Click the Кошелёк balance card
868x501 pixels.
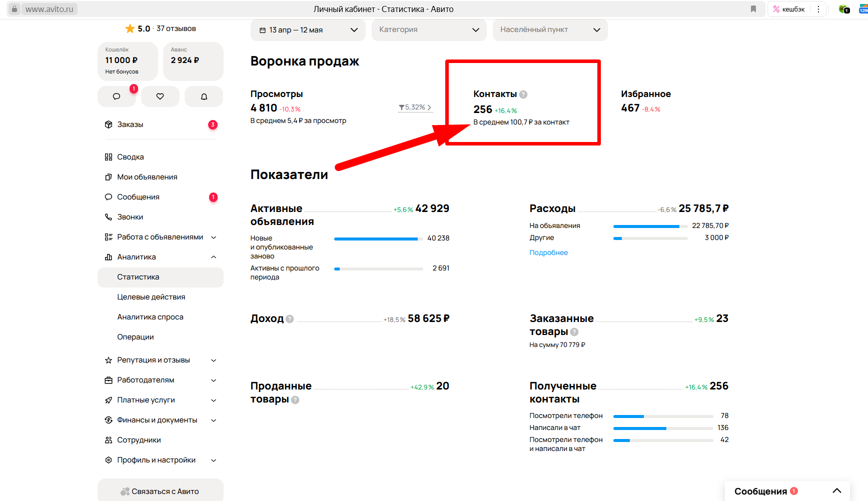coord(128,61)
